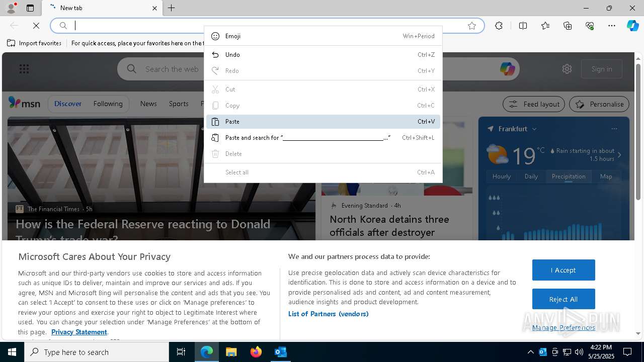Toggle split screen view
Screen dimensions: 644x362
[x=523, y=26]
